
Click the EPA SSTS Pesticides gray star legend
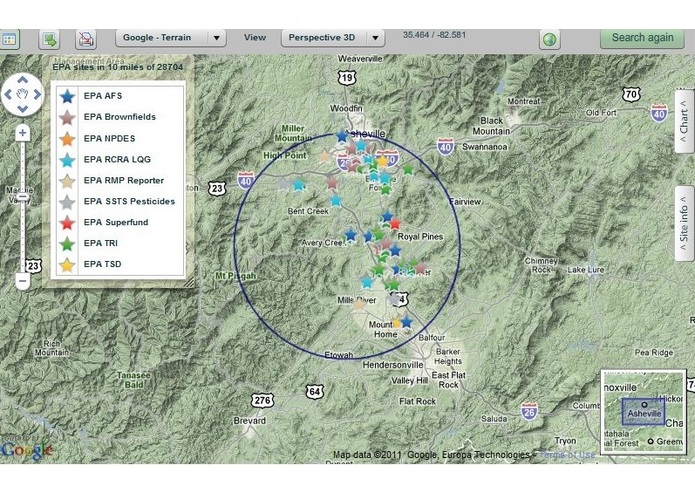point(67,202)
